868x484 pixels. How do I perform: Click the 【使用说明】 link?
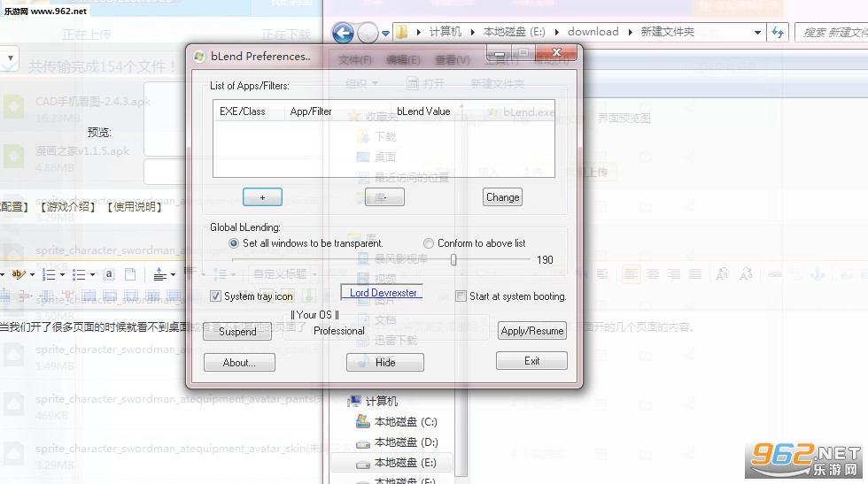(x=134, y=207)
